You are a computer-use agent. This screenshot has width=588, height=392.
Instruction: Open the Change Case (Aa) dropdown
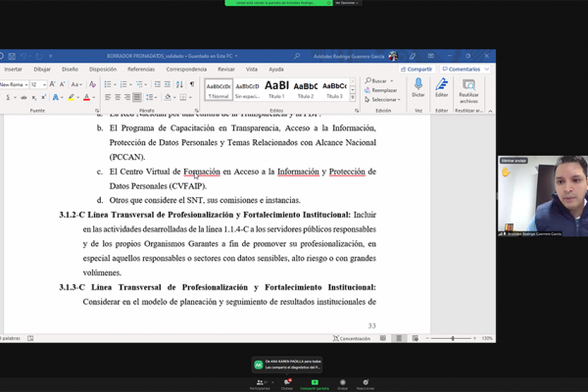click(x=76, y=84)
